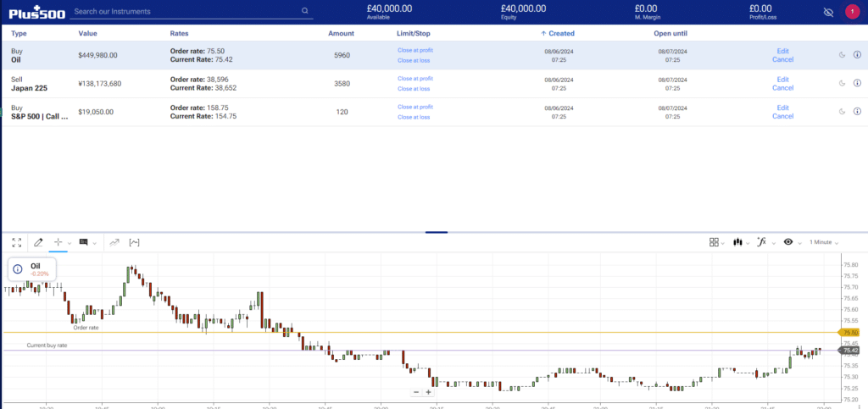
Task: Click the ¥138,173,680 value cell
Action: click(x=100, y=84)
